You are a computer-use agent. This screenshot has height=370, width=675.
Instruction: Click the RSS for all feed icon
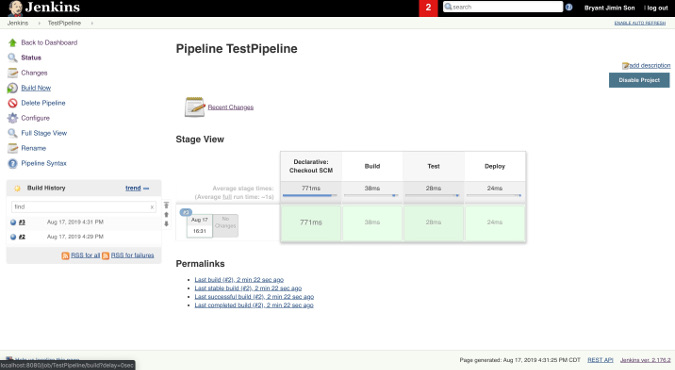pos(65,255)
